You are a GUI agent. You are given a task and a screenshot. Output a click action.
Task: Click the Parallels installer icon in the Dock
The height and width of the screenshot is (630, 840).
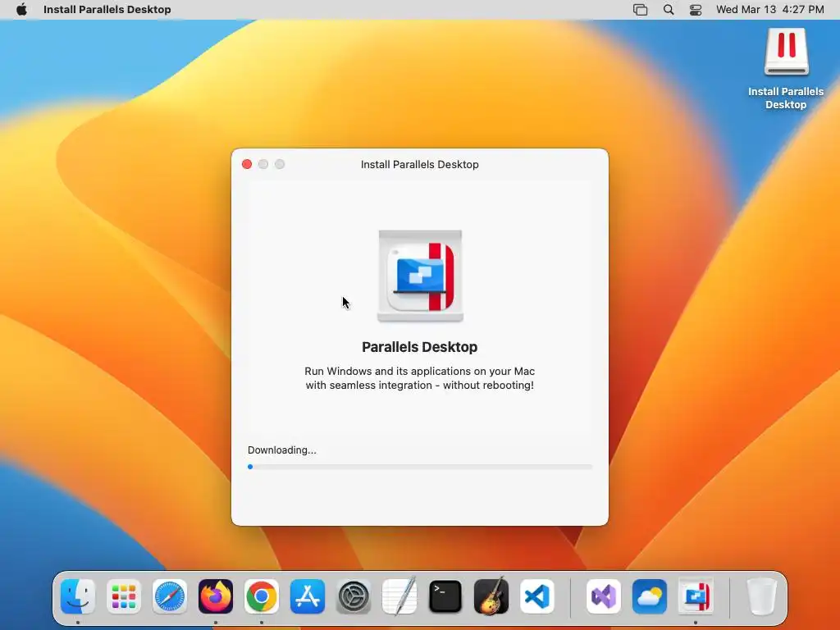(696, 596)
